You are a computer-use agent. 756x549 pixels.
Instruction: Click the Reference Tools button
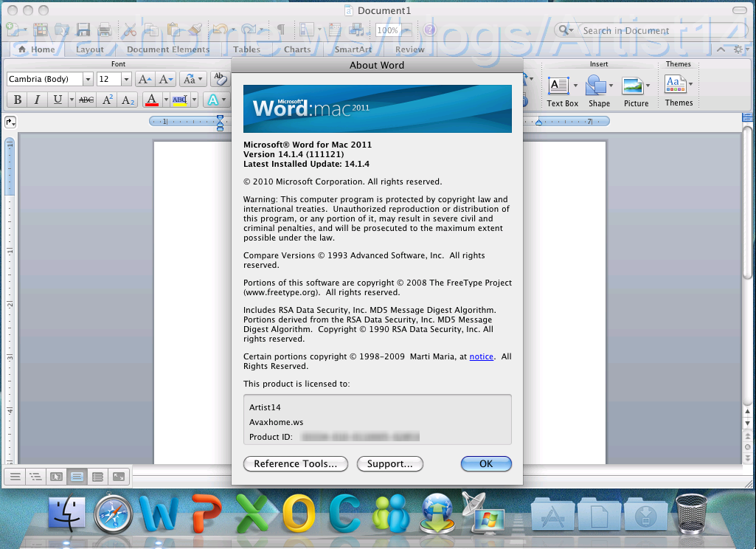click(x=296, y=463)
